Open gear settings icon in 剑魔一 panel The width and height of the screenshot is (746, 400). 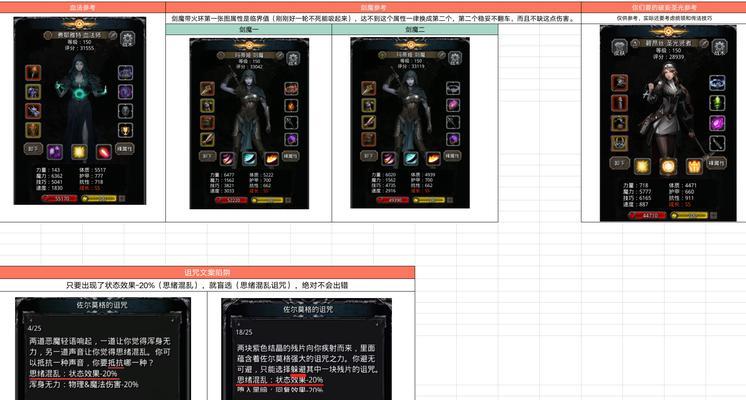(293, 59)
